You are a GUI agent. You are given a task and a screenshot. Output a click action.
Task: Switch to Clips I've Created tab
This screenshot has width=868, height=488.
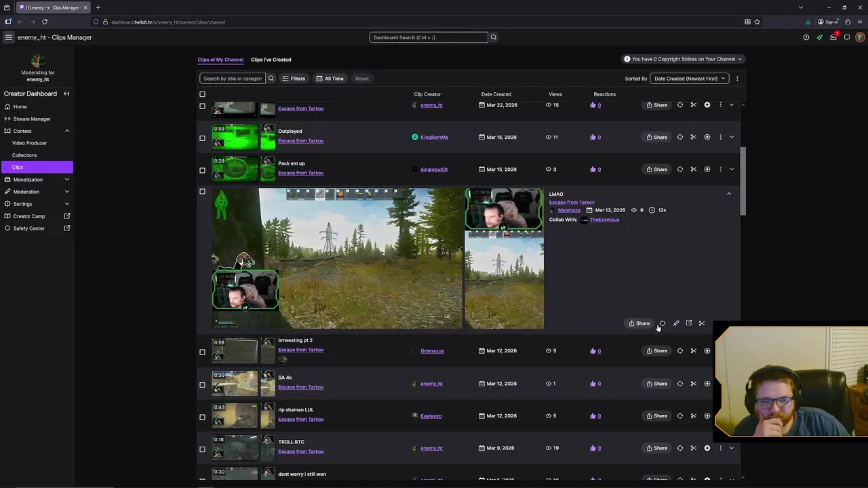[x=271, y=60]
